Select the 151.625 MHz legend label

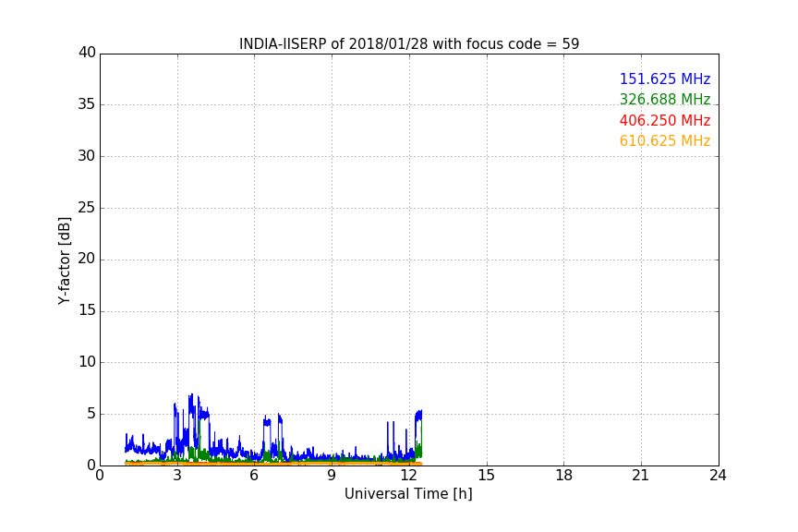pos(665,79)
